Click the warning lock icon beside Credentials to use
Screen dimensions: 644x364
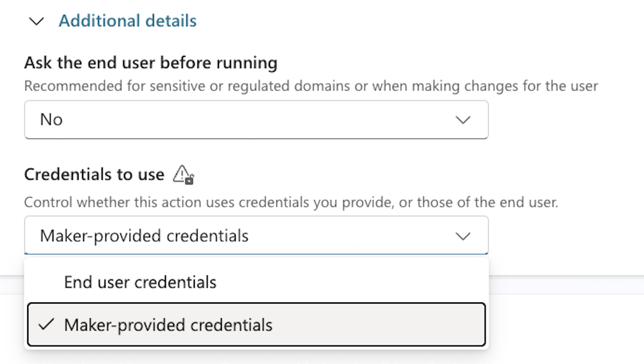coord(183,174)
